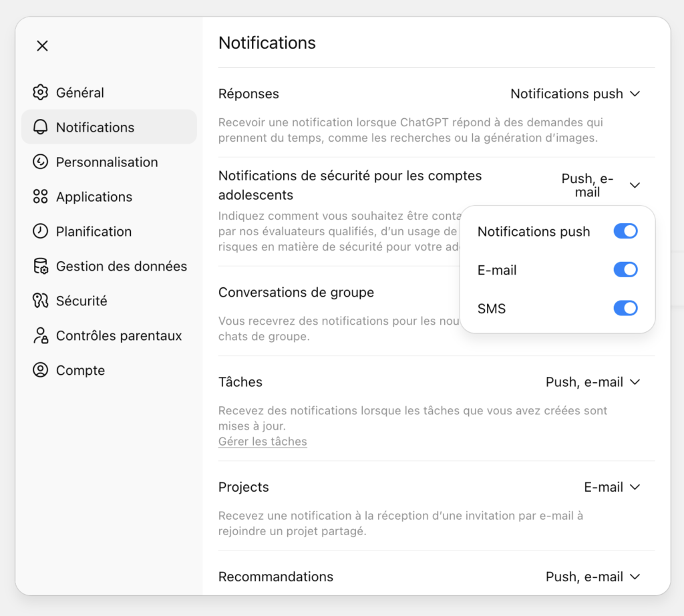Click the Notifications bell icon
Image resolution: width=684 pixels, height=616 pixels.
pos(41,128)
